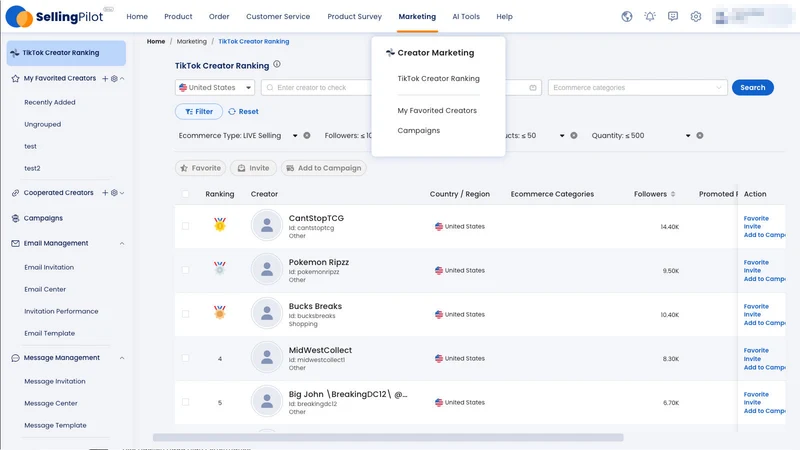Viewport: 800px width, 450px height.
Task: Click CantStopTCG avatar
Action: 266,225
